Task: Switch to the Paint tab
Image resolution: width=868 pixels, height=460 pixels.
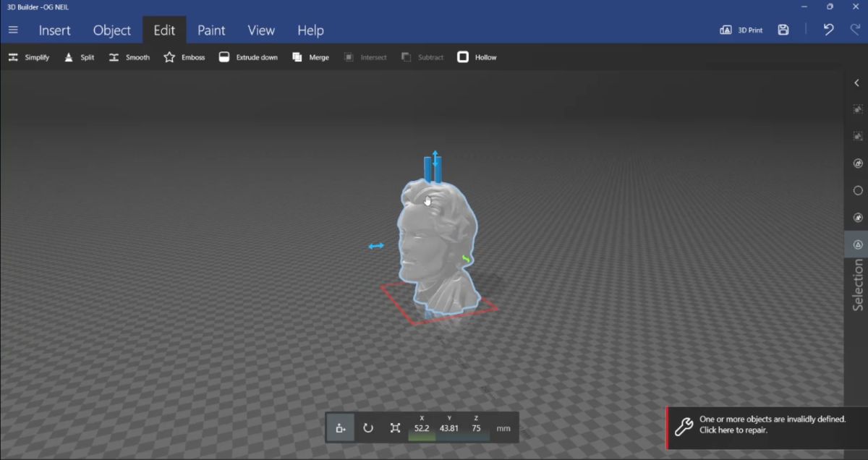Action: (x=211, y=30)
